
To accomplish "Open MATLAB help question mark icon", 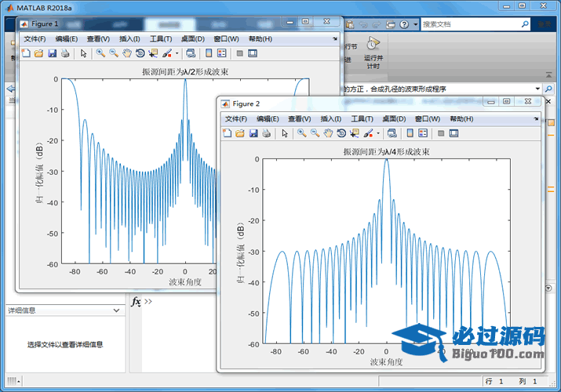I will (x=404, y=24).
